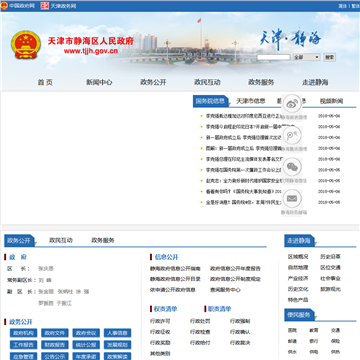Open 行政许可 under 权责清单
The height and width of the screenshot is (360, 360).
[160, 321]
